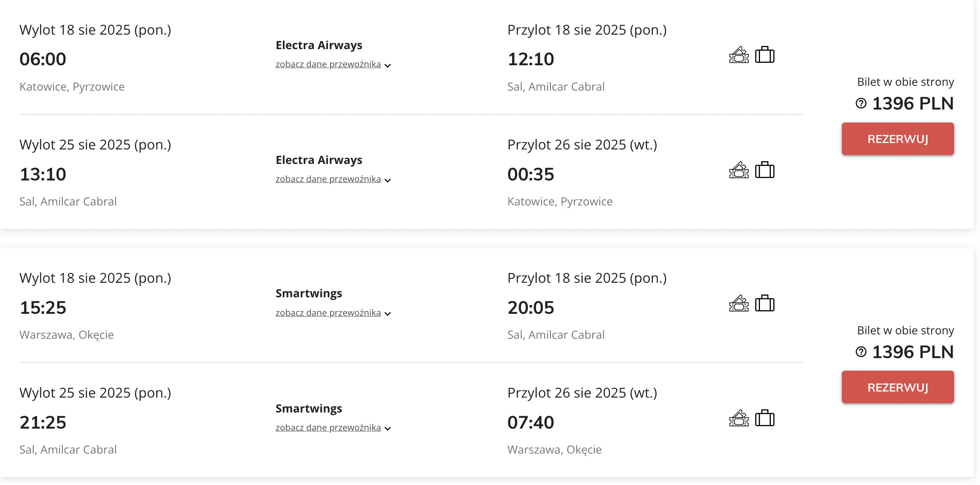Viewport: 980px width, 485px height.
Task: Click meal icon on Sal 13:10 return flight
Action: (739, 170)
